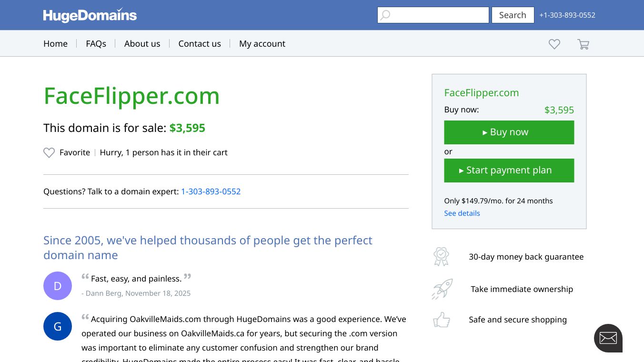Go to the Home menu item
Screen dimensions: 644x362
pos(55,44)
